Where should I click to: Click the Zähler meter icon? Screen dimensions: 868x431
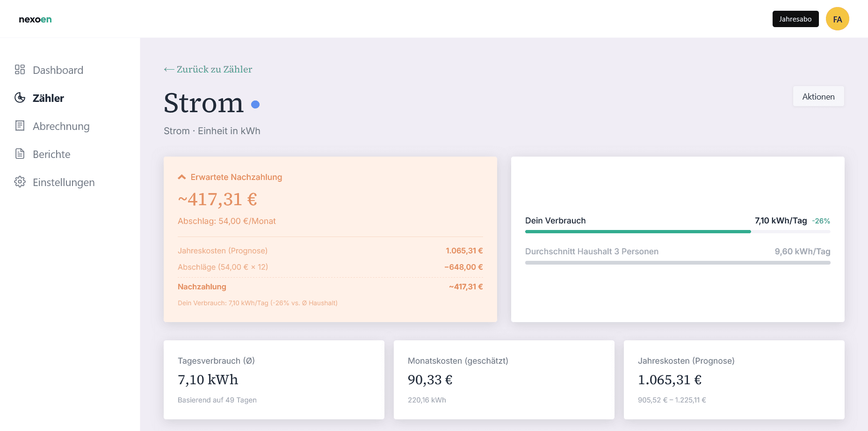click(x=20, y=98)
